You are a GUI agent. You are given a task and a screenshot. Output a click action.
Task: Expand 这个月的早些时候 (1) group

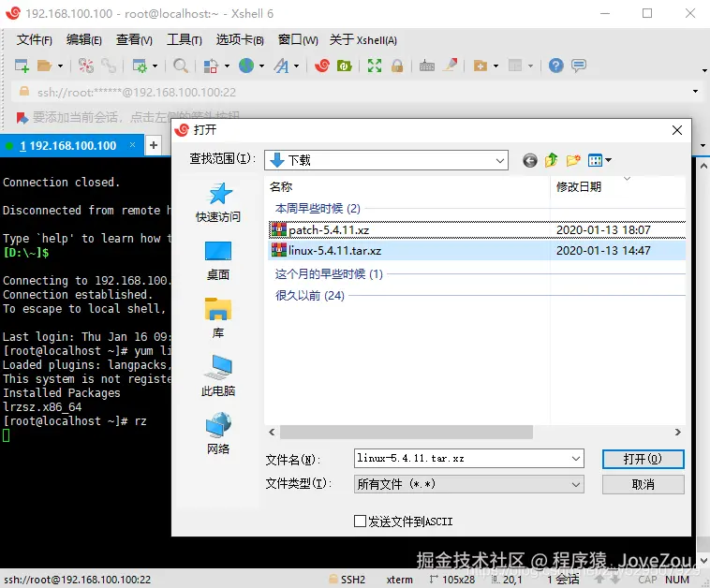point(329,273)
